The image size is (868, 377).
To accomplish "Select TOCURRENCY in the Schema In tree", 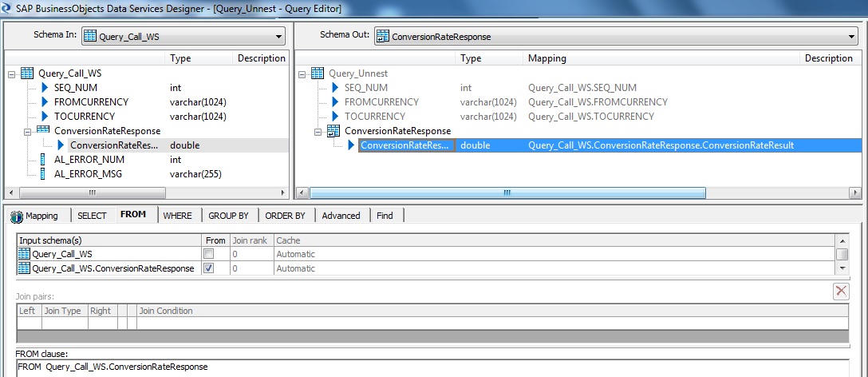I will [85, 117].
